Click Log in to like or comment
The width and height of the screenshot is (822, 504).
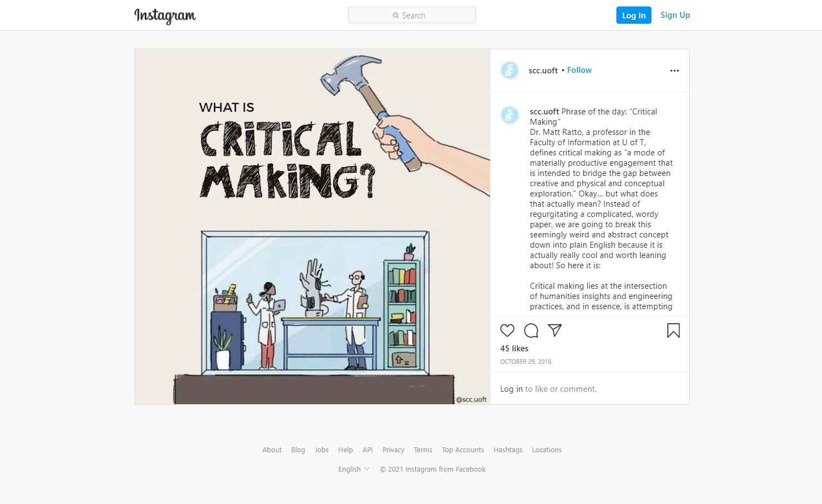(511, 389)
